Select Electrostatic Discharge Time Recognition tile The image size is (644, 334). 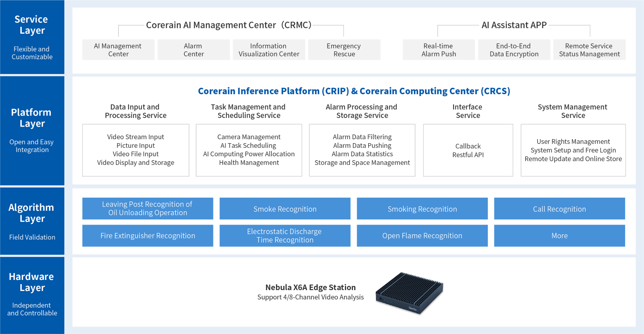coord(285,236)
